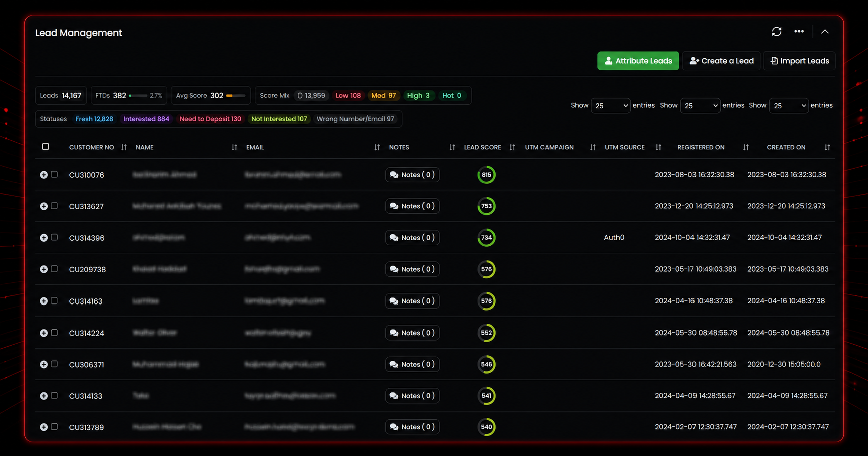Select the High 3 score chip
This screenshot has width=868, height=456.
point(418,95)
